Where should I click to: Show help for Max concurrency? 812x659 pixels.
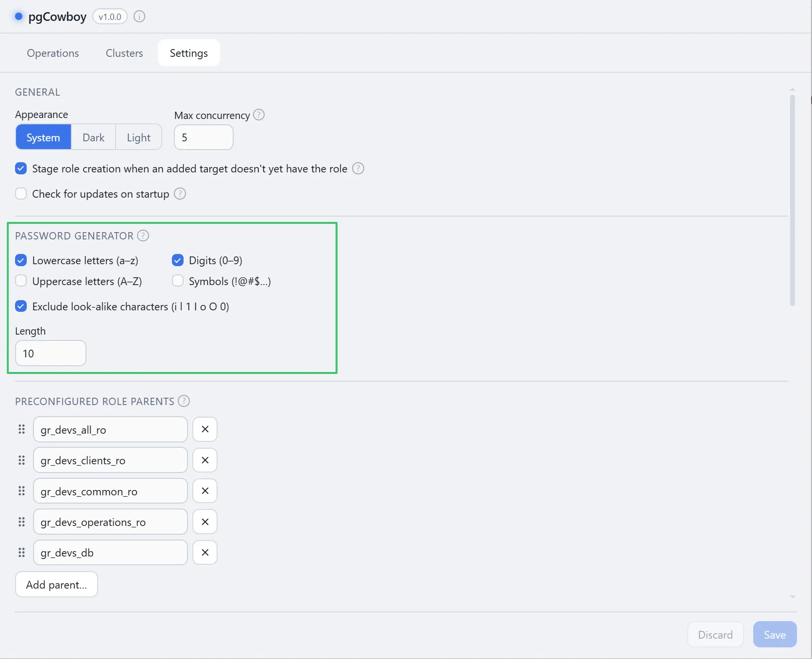259,115
